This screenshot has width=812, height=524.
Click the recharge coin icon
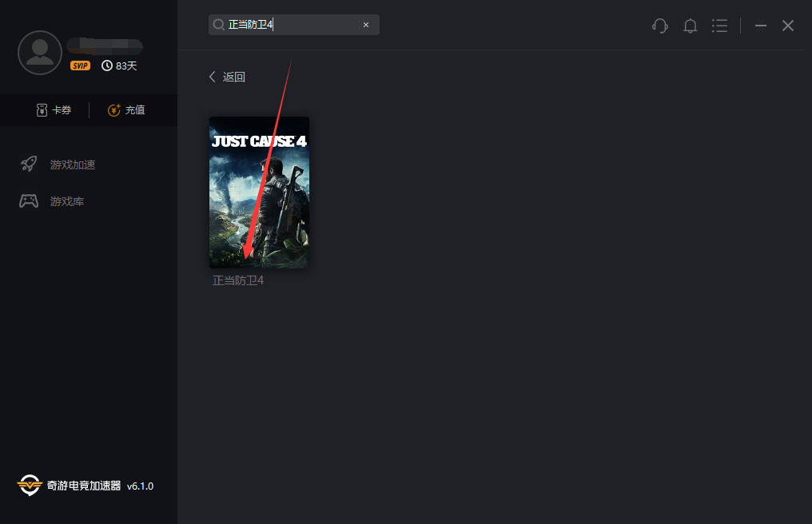click(x=114, y=109)
